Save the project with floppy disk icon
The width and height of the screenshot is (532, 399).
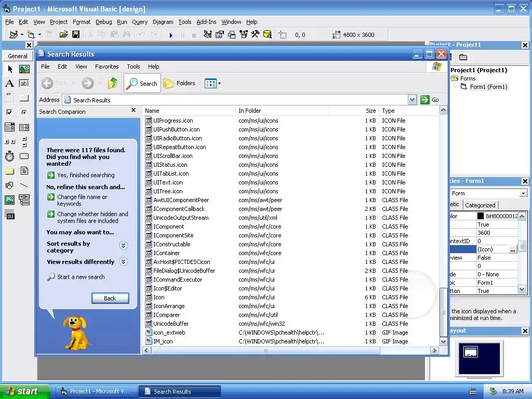(x=76, y=34)
